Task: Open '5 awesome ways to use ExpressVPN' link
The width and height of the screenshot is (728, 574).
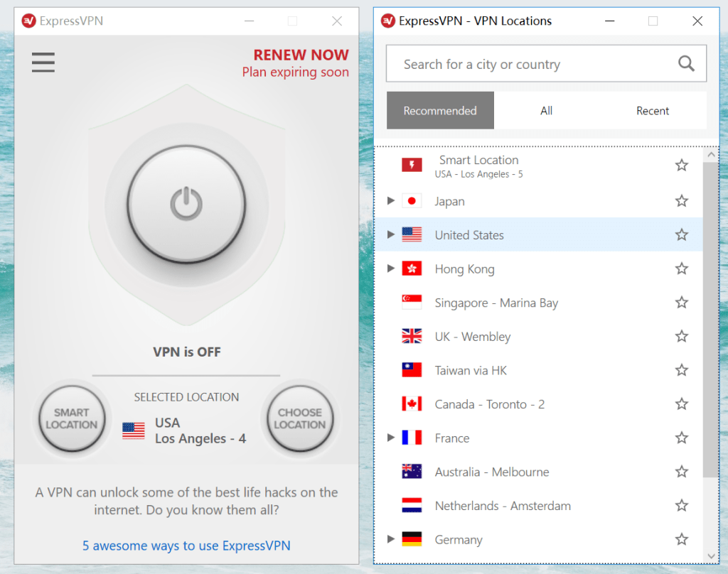Action: pos(186,546)
